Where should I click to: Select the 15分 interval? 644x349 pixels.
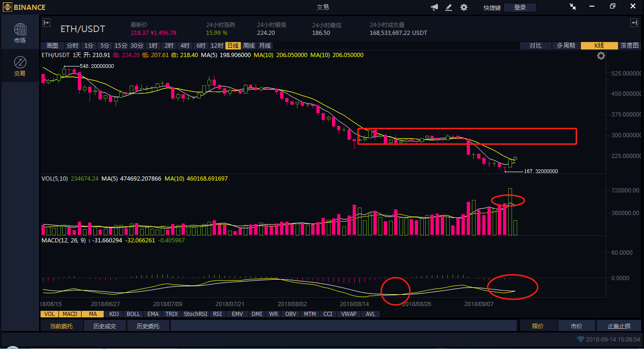[x=121, y=46]
